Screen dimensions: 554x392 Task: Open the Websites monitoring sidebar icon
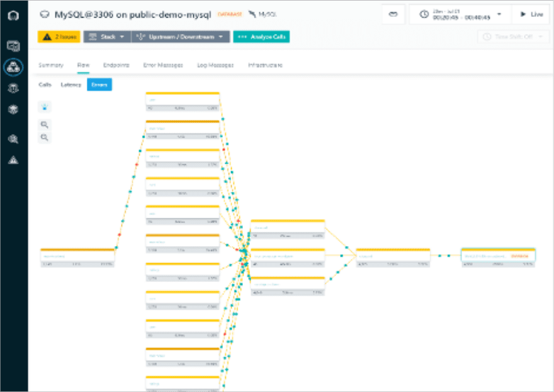[13, 46]
